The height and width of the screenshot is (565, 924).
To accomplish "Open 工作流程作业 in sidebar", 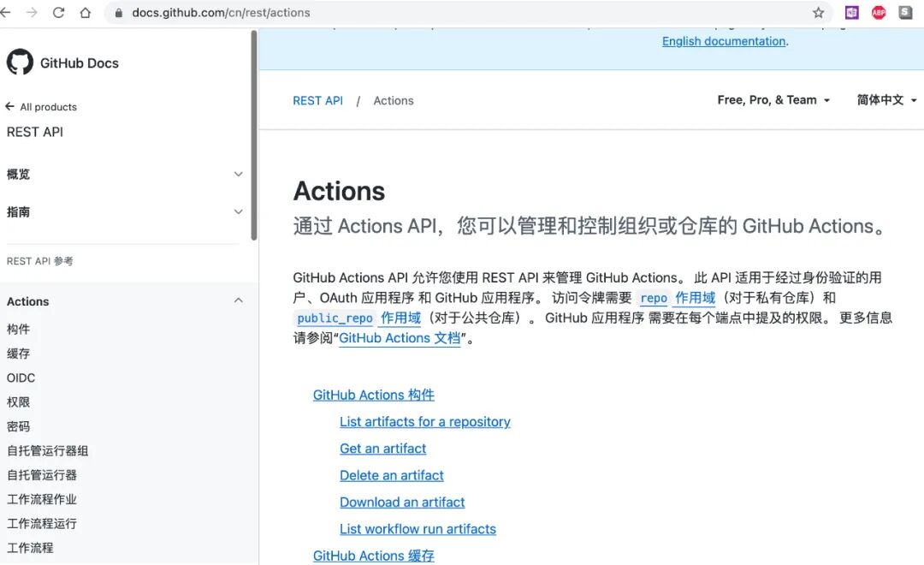I will coord(42,499).
